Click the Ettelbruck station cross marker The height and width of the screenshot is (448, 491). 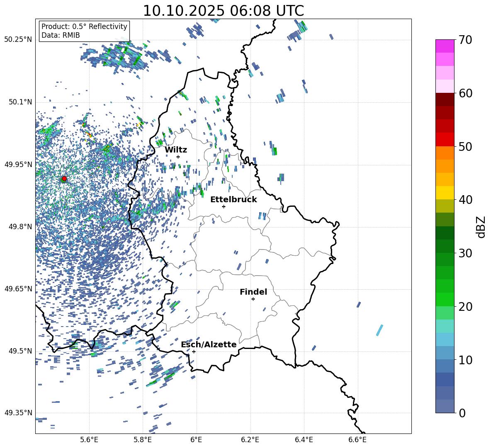click(x=224, y=206)
